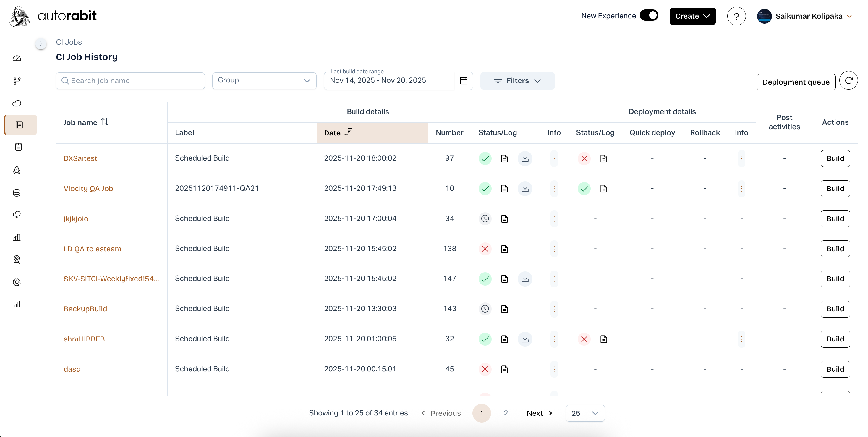Click the CI Jobs breadcrumb
Viewport: 868px width, 437px height.
click(69, 42)
